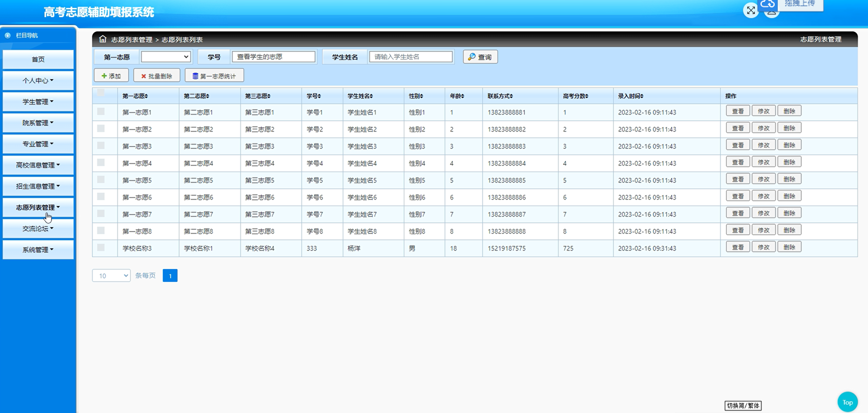Screen dimensions: 868x413
Task: Check the row for 第一志愿4
Action: [101, 163]
